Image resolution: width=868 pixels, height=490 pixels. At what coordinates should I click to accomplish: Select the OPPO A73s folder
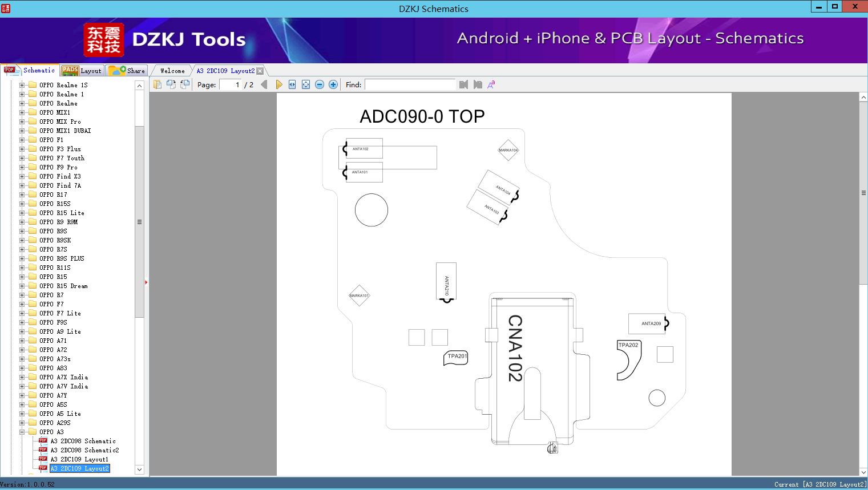pos(55,359)
